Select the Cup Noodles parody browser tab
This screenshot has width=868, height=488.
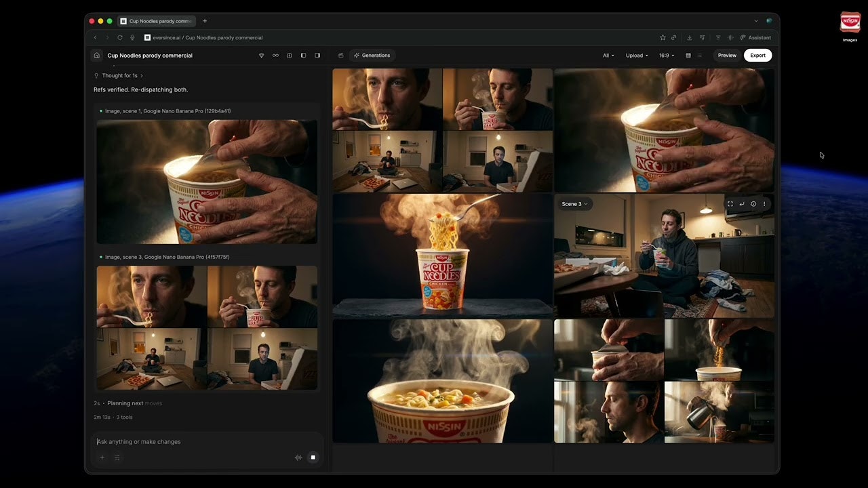pyautogui.click(x=157, y=21)
